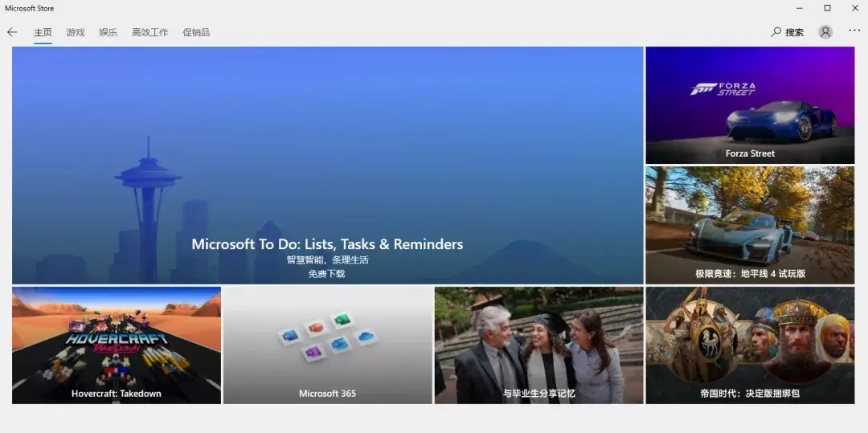The width and height of the screenshot is (868, 433).
Task: Open the search magnifier icon
Action: (x=776, y=32)
